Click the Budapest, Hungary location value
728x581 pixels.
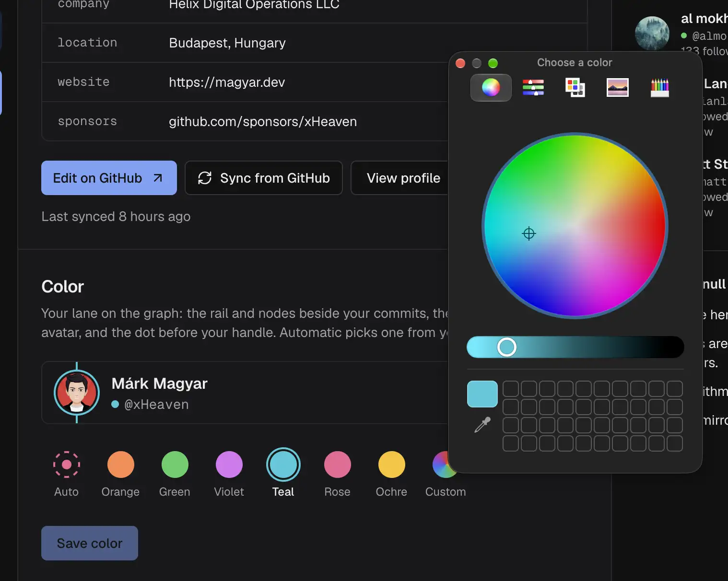click(x=227, y=43)
